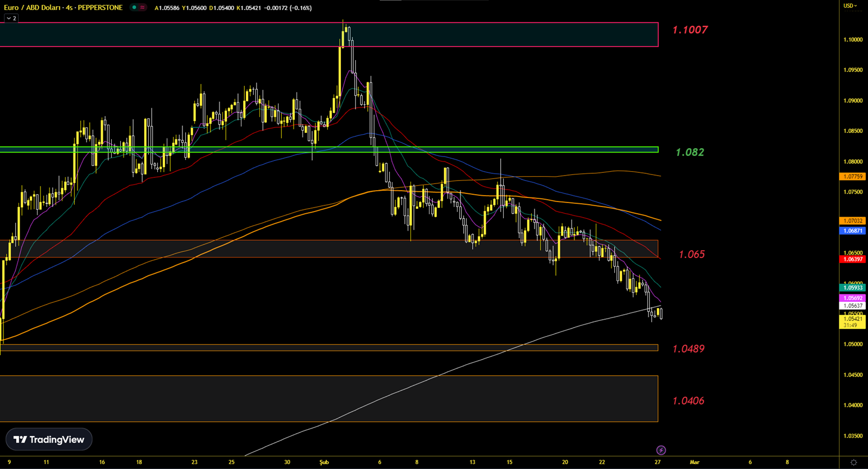The width and height of the screenshot is (868, 469).
Task: Click the green market status dot
Action: [x=134, y=8]
